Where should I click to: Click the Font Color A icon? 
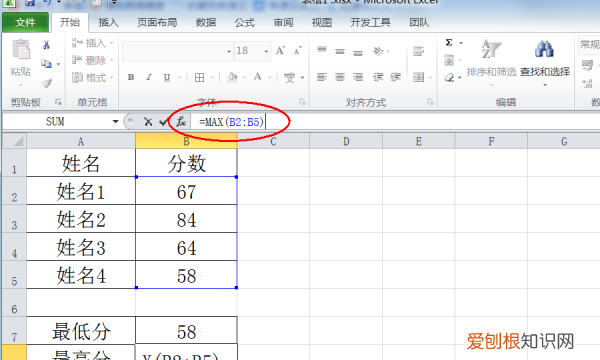pos(258,77)
